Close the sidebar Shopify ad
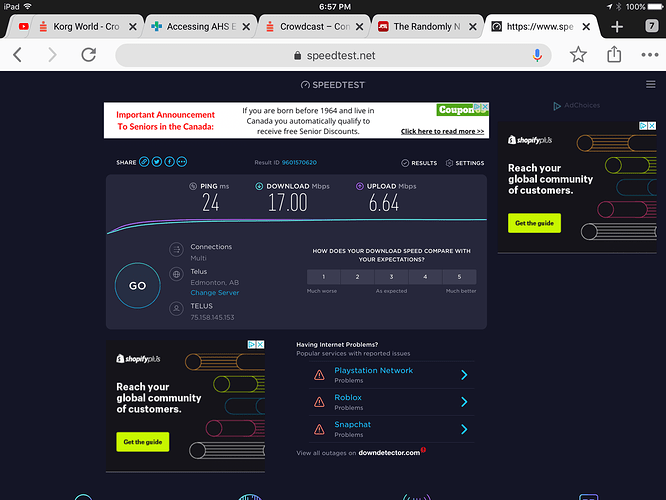Screen dimensions: 666x500 [652, 126]
